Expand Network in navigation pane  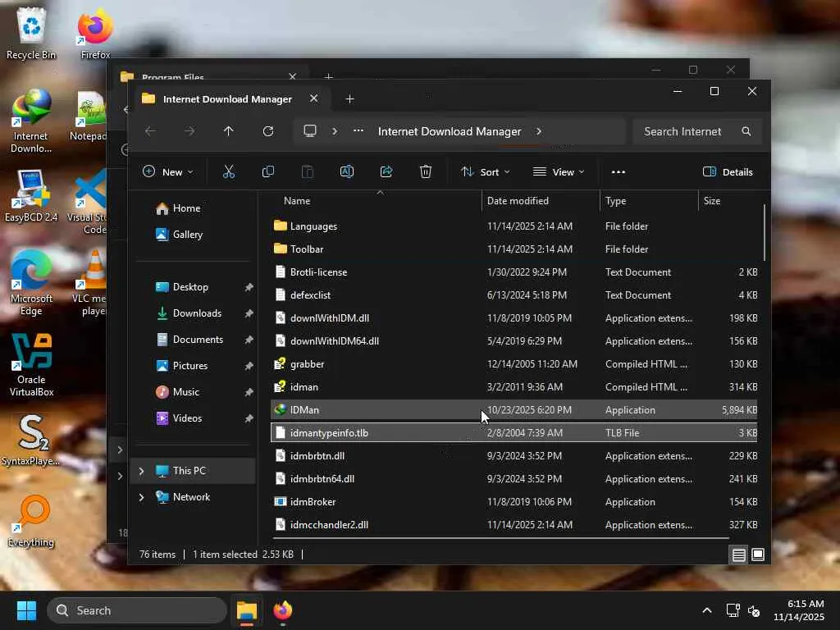(x=141, y=497)
